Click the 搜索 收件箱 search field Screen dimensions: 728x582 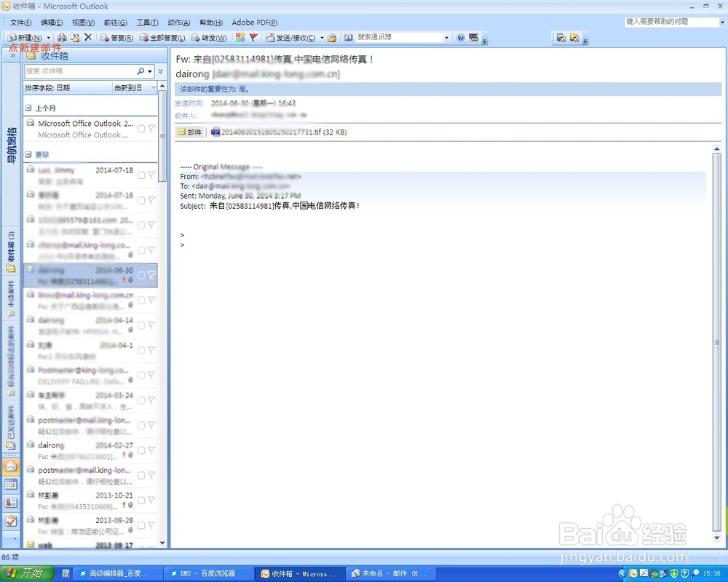tap(79, 71)
